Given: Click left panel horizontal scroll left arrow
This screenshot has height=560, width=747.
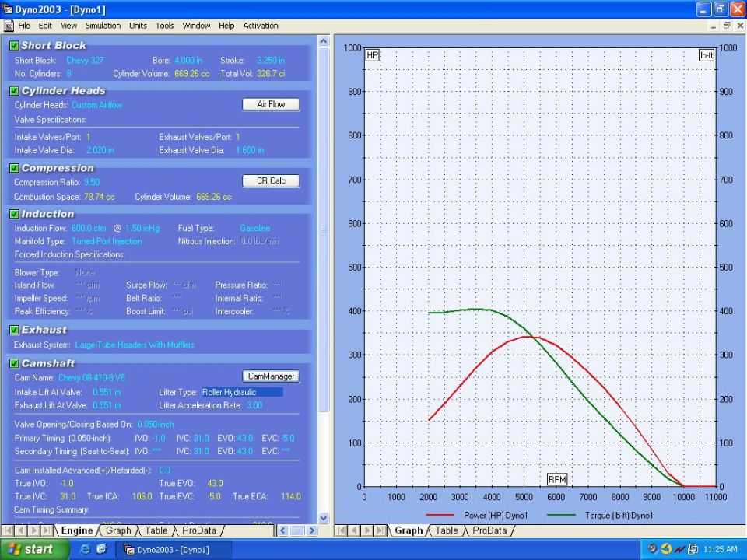Looking at the screenshot, I should [283, 530].
